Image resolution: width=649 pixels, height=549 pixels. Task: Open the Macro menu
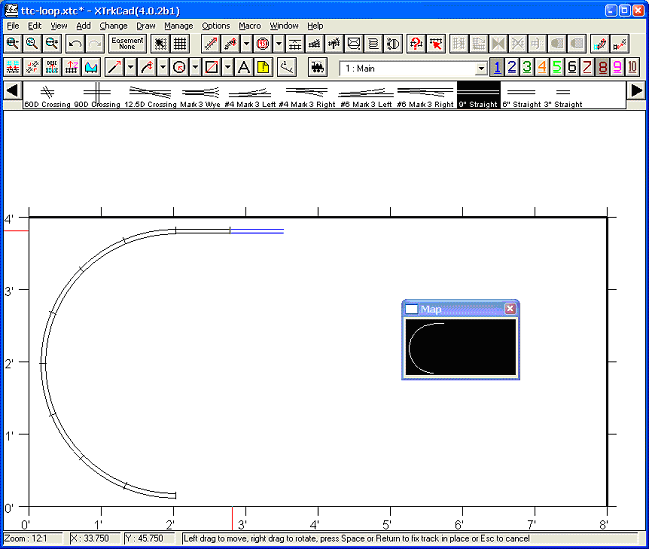click(250, 26)
